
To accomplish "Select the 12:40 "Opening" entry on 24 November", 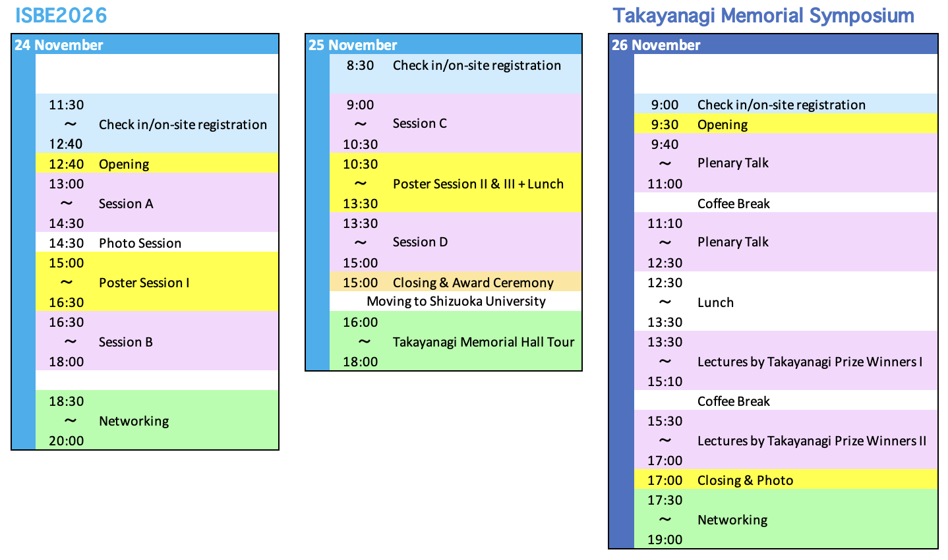I will [x=124, y=164].
